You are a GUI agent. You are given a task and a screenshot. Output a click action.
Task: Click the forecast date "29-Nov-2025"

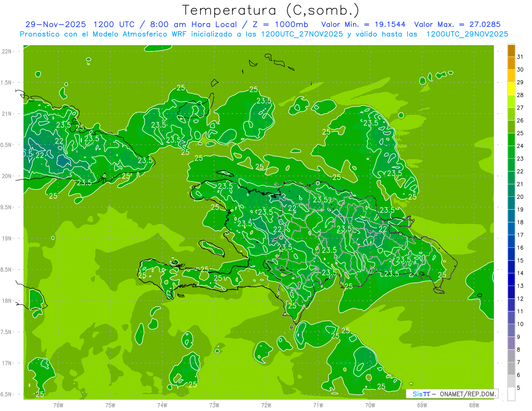pyautogui.click(x=55, y=24)
